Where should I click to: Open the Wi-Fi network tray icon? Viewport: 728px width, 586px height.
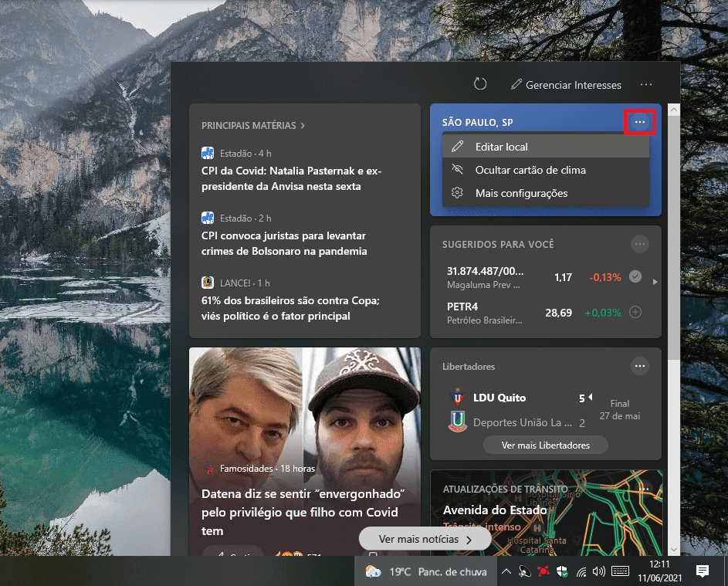click(581, 571)
